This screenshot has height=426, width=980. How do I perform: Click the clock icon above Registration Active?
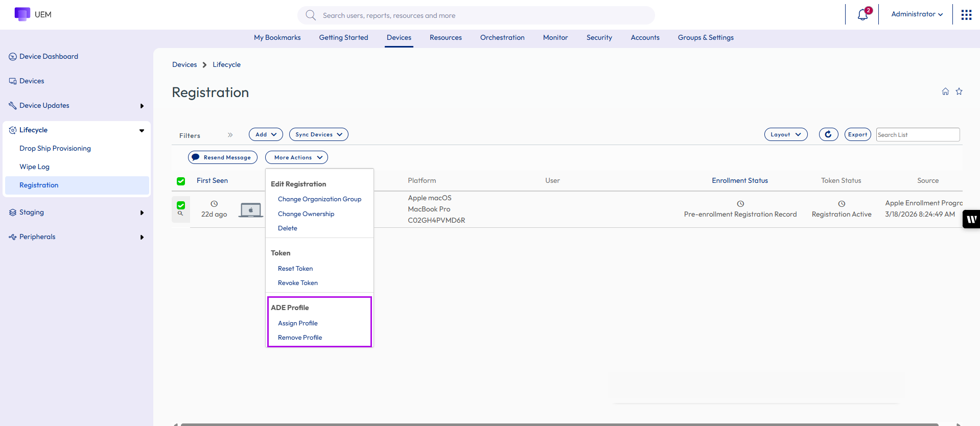click(842, 204)
